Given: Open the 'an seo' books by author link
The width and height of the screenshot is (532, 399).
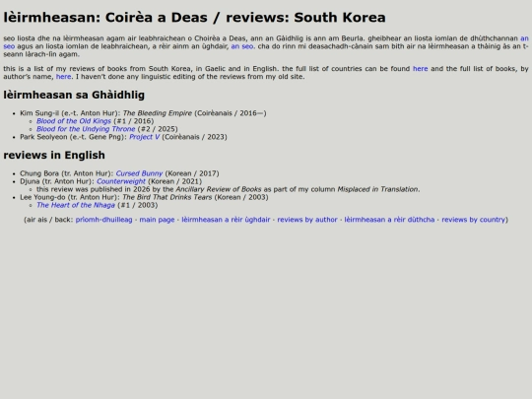Looking at the screenshot, I should coord(242,46).
